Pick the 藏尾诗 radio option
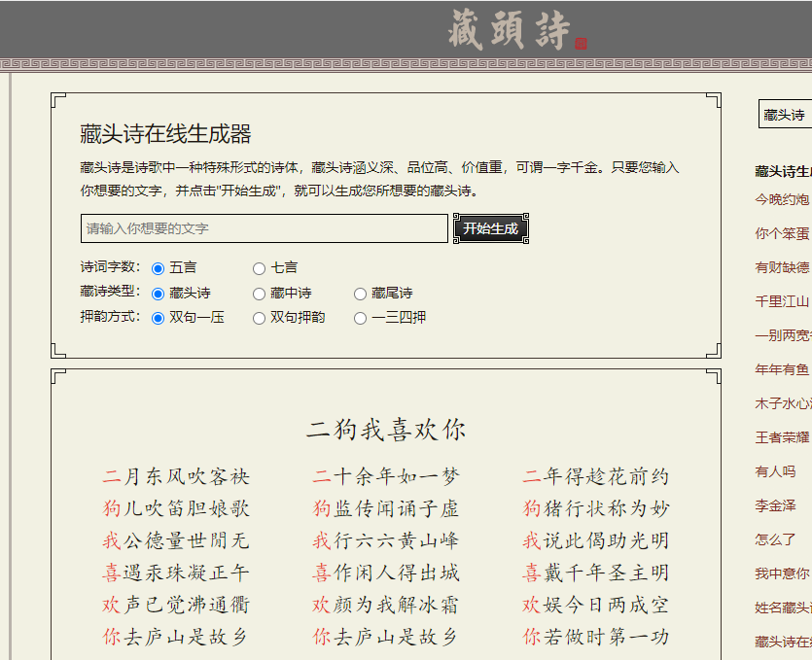This screenshot has width=812, height=660. (x=361, y=294)
